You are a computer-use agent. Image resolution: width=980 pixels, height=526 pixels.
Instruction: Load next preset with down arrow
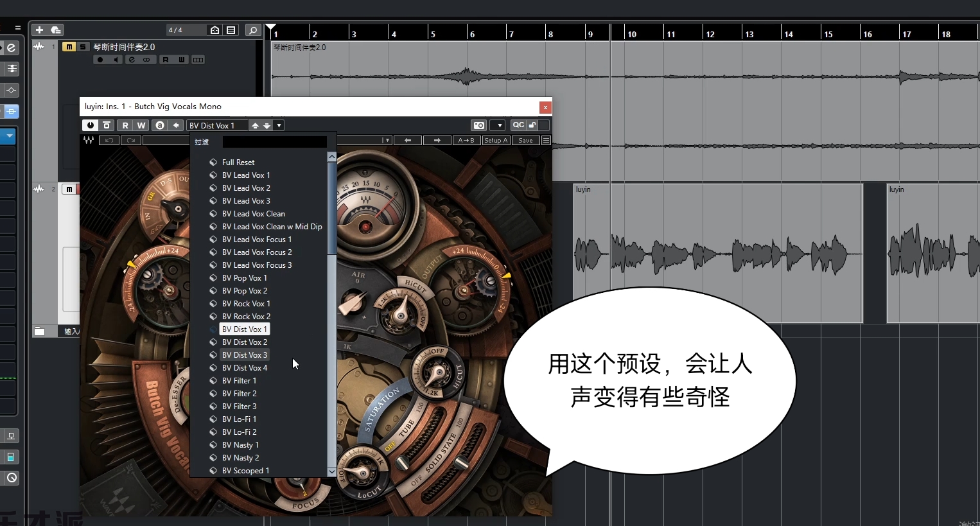[x=267, y=126]
